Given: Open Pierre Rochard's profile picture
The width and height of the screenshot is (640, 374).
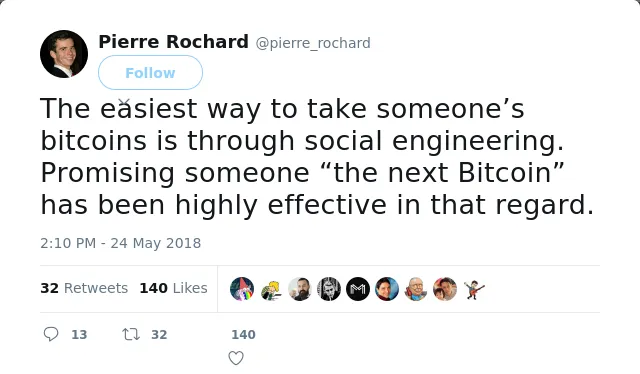Looking at the screenshot, I should coord(64,54).
